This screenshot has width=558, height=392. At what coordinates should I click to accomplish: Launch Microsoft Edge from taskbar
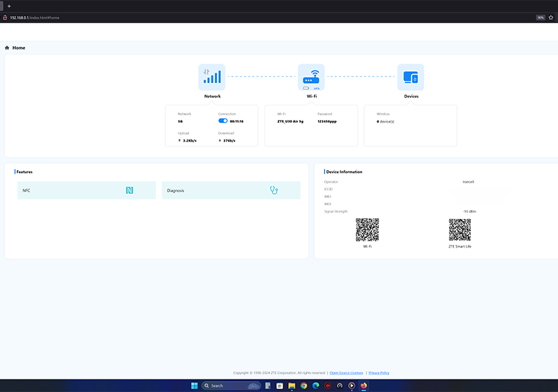point(316,386)
